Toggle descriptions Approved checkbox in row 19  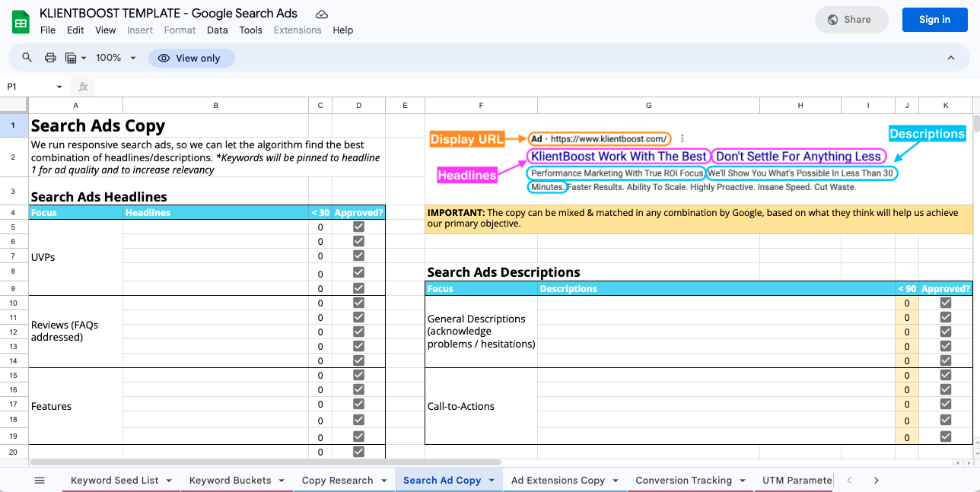click(x=945, y=436)
